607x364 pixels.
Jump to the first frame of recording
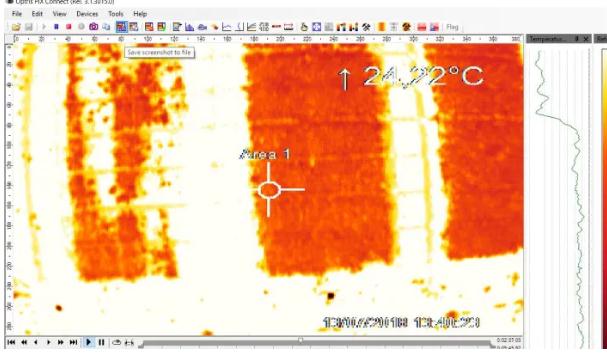tap(11, 342)
